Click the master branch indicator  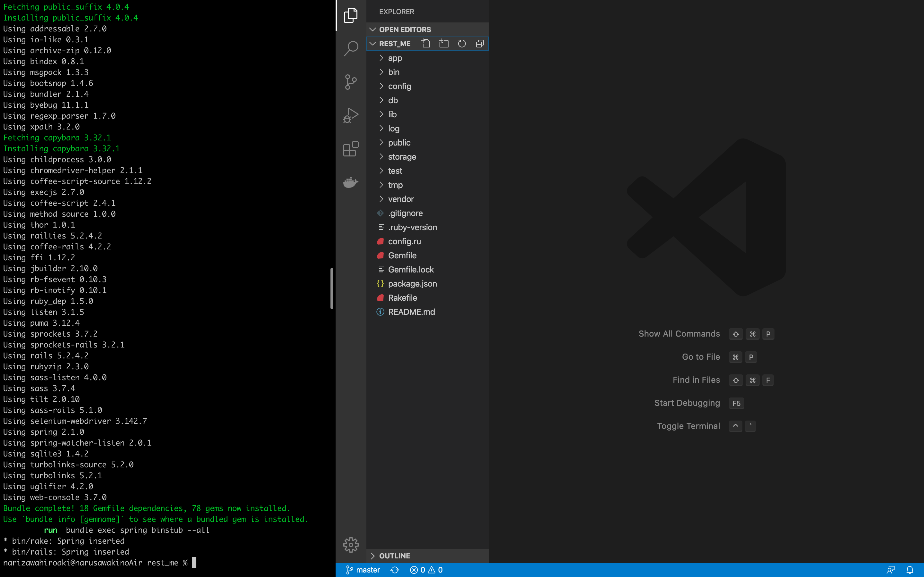click(x=363, y=570)
